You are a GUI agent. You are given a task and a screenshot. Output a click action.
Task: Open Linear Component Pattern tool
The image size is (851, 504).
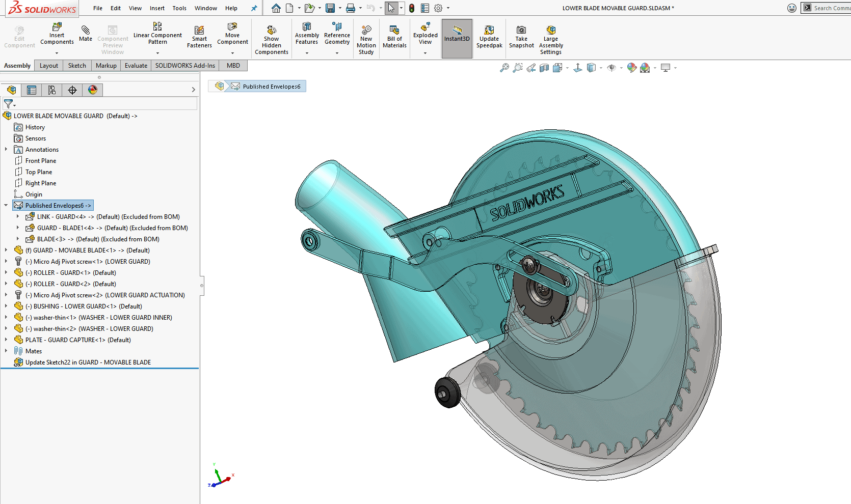157,34
